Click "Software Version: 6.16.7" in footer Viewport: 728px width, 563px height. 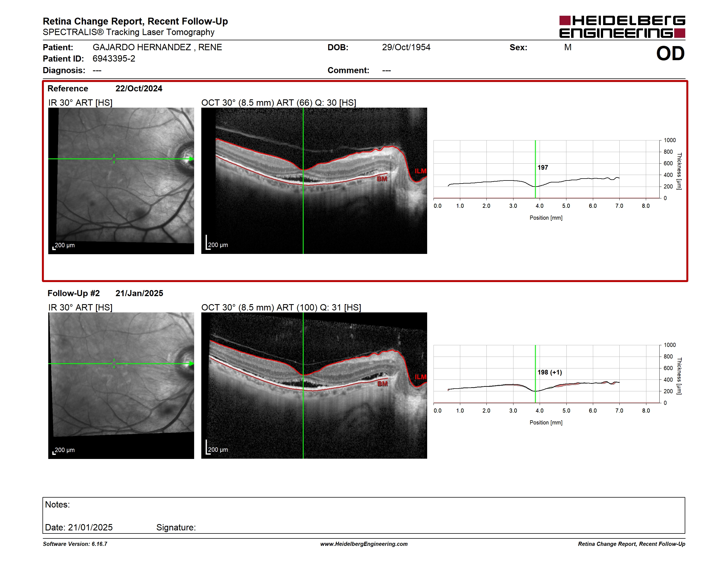click(75, 544)
